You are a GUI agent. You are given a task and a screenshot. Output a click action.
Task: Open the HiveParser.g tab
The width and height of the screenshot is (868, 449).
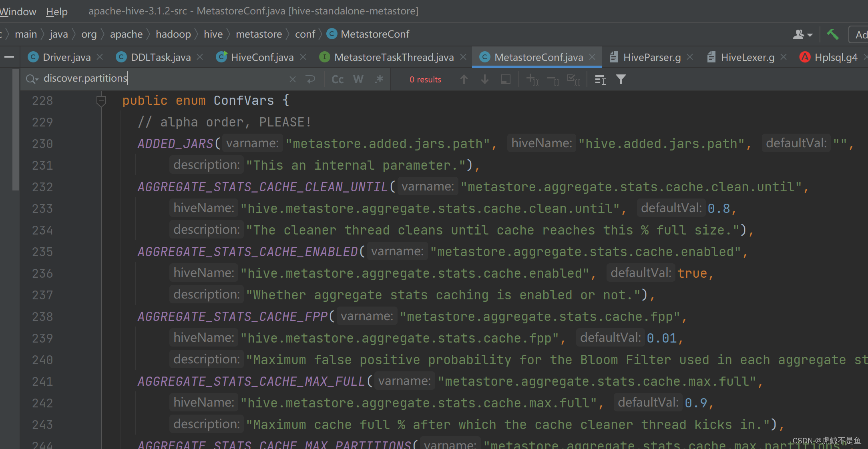pyautogui.click(x=652, y=57)
